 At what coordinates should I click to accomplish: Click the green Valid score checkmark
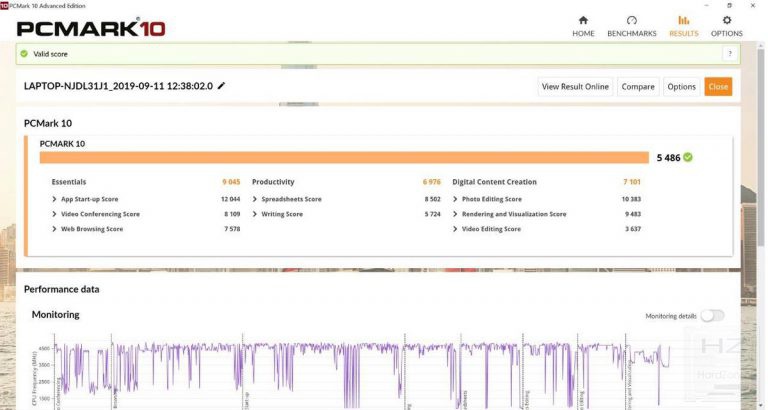(24, 54)
